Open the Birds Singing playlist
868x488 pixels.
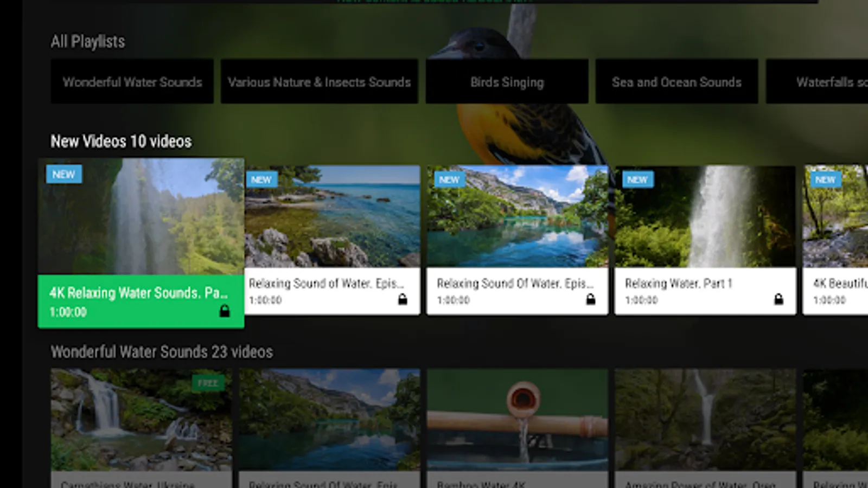point(507,81)
